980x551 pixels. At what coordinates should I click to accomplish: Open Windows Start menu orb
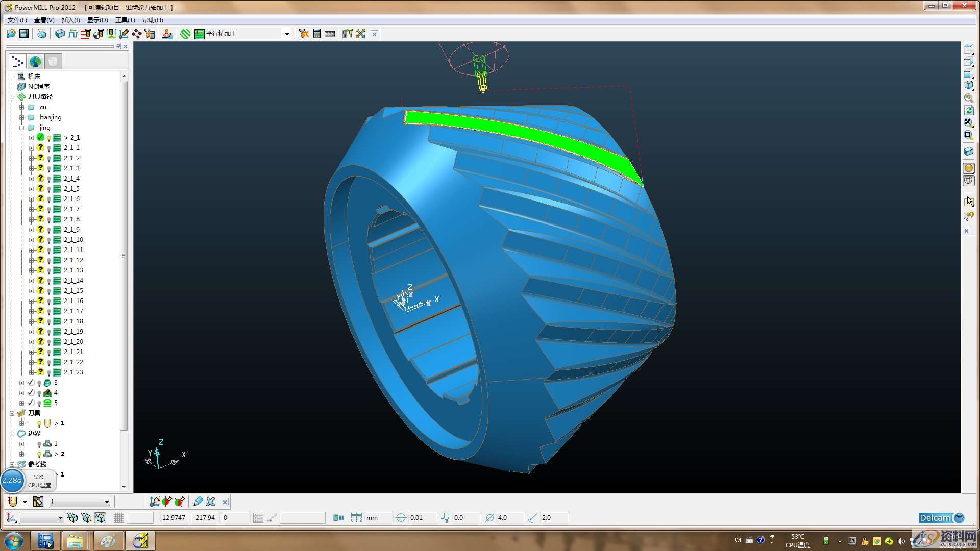point(14,540)
